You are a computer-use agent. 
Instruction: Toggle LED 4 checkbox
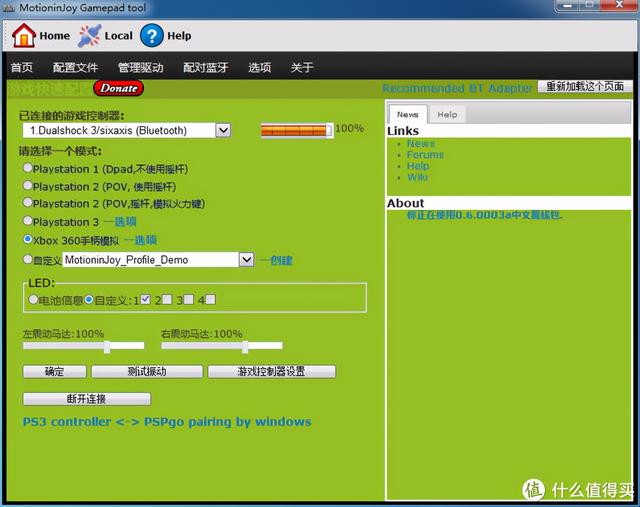[211, 300]
